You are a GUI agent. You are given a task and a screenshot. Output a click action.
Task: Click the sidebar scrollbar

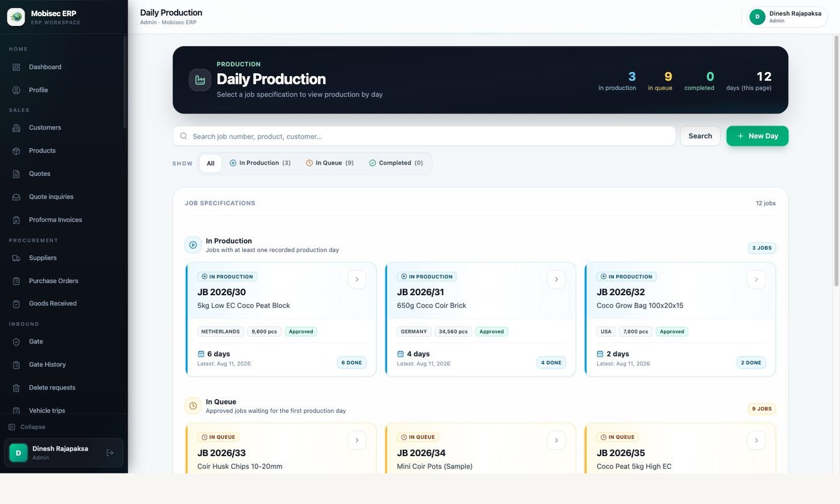pyautogui.click(x=125, y=82)
